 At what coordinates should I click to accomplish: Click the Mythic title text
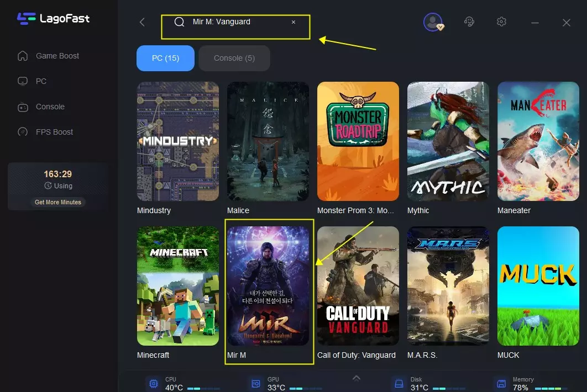pos(418,210)
